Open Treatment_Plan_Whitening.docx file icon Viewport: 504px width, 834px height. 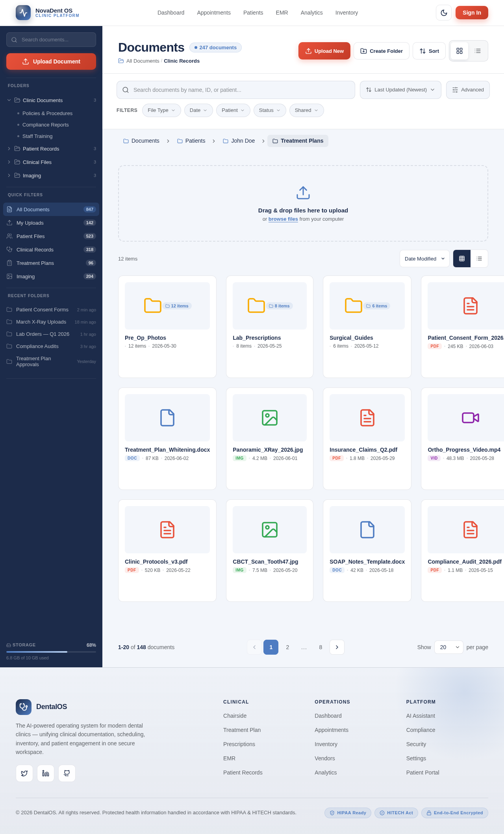tap(167, 418)
